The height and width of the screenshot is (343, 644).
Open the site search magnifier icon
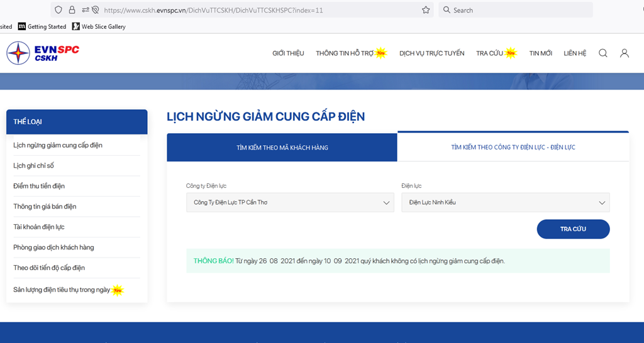(x=602, y=53)
